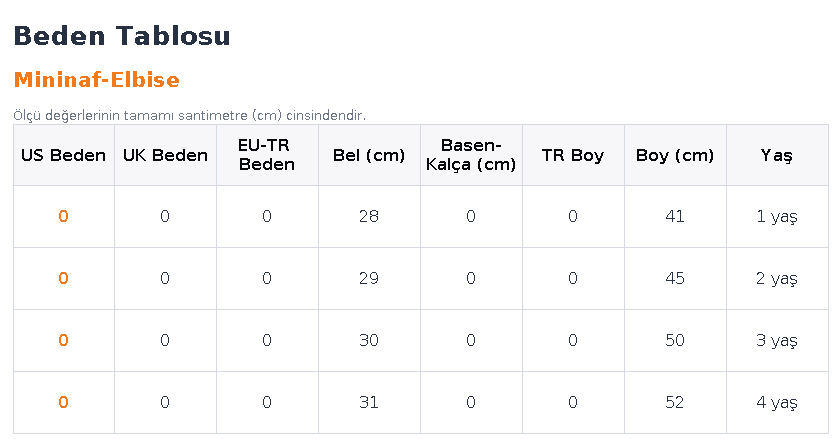Screen dimensions: 839x439
Task: Select the UK Beden column header
Action: pos(165,155)
